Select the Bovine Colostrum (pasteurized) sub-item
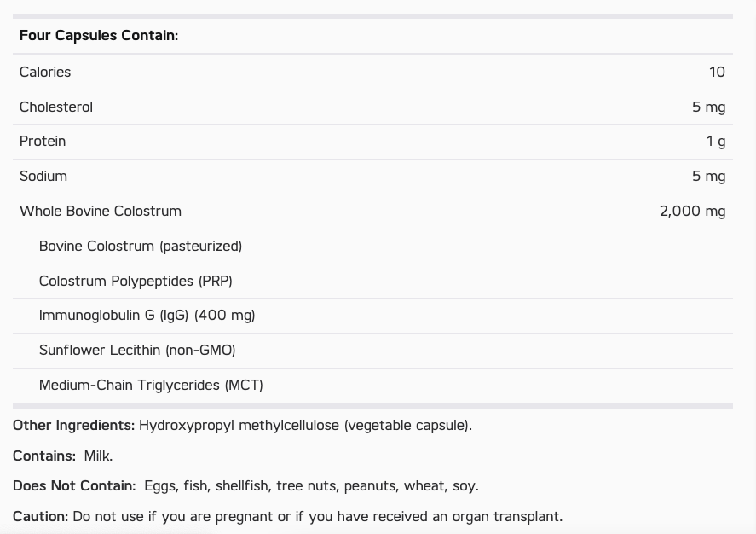 pos(141,246)
